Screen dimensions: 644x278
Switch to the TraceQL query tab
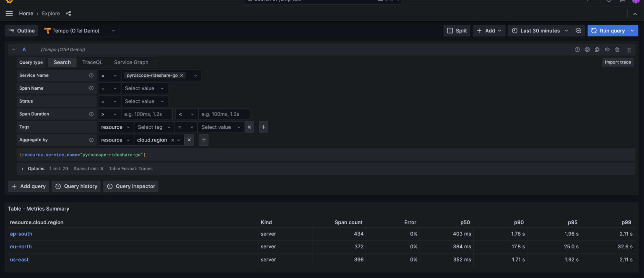[92, 62]
